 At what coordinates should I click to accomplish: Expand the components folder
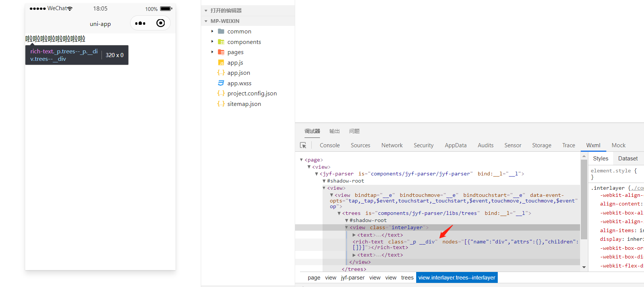pos(212,41)
